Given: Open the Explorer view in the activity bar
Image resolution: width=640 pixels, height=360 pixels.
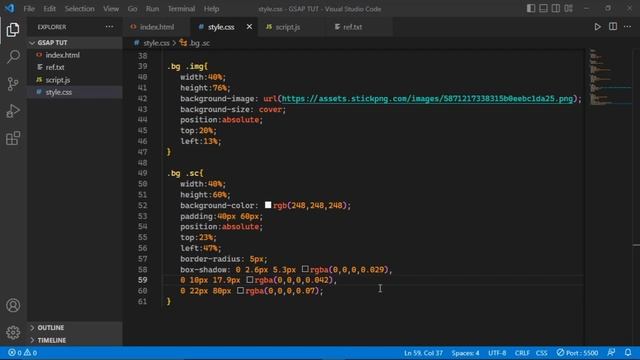Looking at the screenshot, I should click(13, 30).
